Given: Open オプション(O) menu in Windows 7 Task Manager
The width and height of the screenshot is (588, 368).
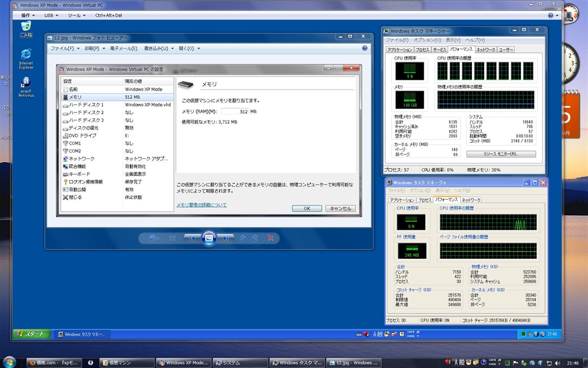Looking at the screenshot, I should click(427, 40).
